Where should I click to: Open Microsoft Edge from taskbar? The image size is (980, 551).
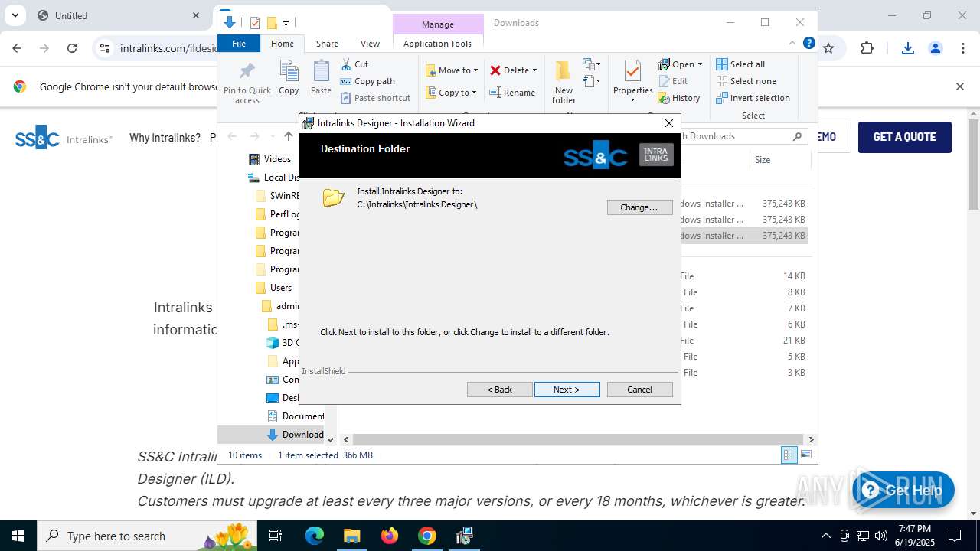point(315,536)
